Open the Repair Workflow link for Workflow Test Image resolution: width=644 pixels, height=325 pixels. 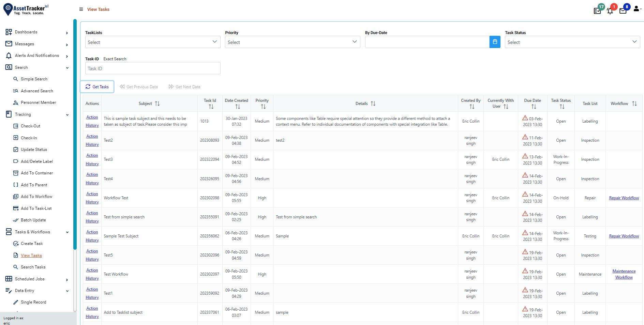[x=624, y=198]
